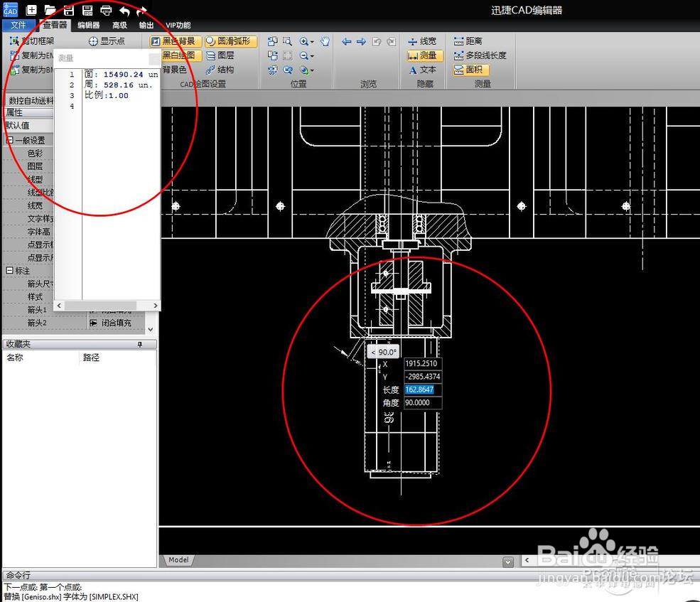This screenshot has width=700, height=602.
Task: Switch to the 查看器 ribbon tab
Action: click(55, 25)
